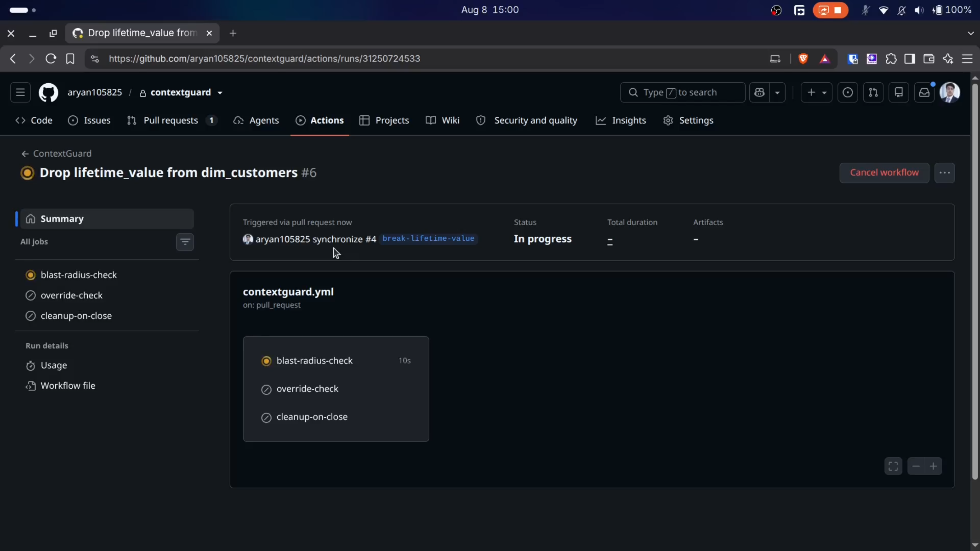This screenshot has width=980, height=551.
Task: Go back to ContextGuard workflow
Action: [x=56, y=154]
